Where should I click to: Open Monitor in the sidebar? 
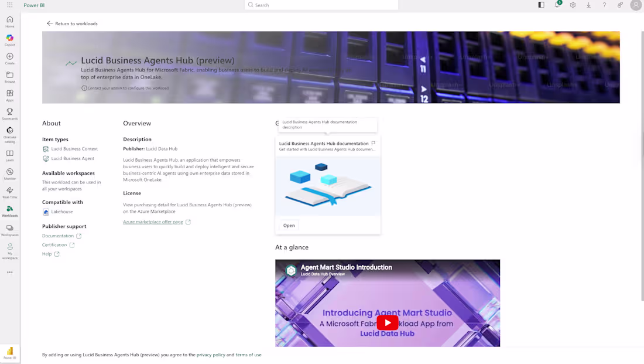(10, 174)
